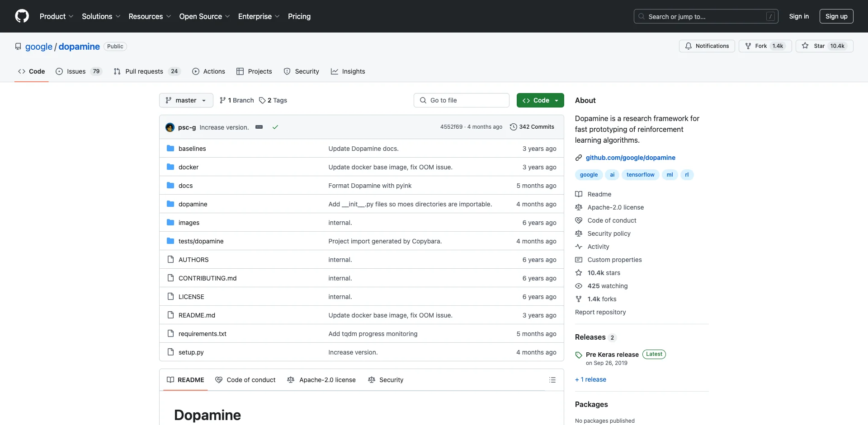Open the CONTRIBUTING.md file

[x=208, y=278]
